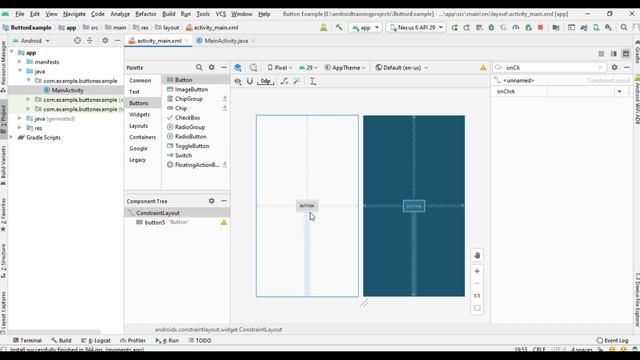This screenshot has height=360, width=640.
Task: Open the API 29 version dropdown
Action: [x=308, y=67]
